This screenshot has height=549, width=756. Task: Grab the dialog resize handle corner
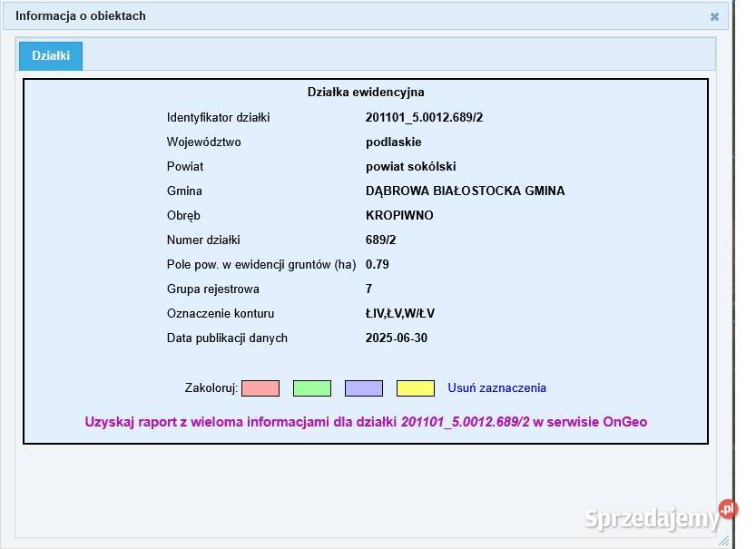724,540
